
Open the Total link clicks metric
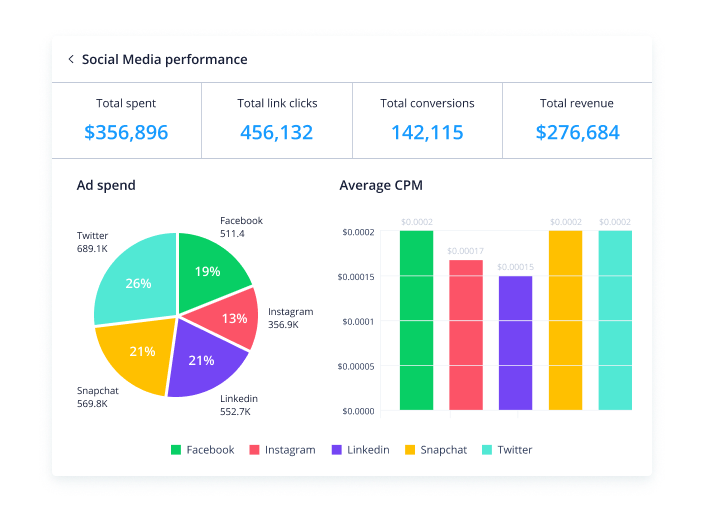pos(276,120)
